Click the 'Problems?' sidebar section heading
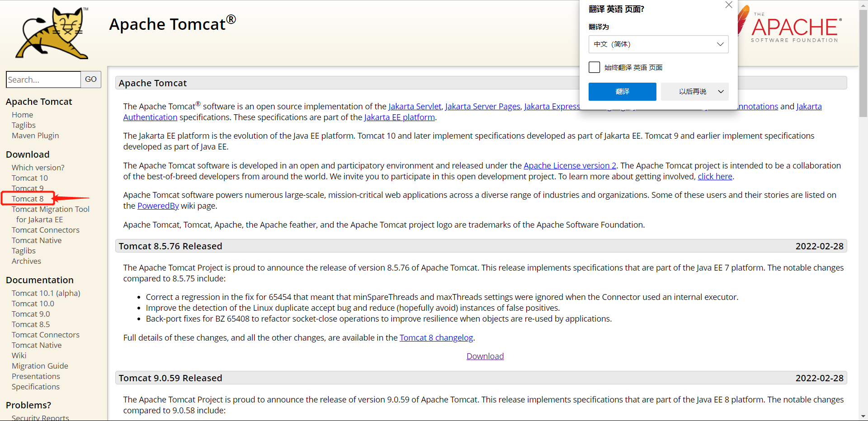The image size is (868, 421). click(x=28, y=405)
